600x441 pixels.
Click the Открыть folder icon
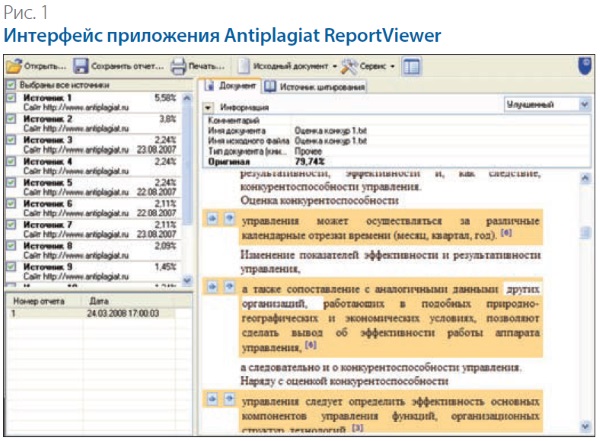click(13, 66)
